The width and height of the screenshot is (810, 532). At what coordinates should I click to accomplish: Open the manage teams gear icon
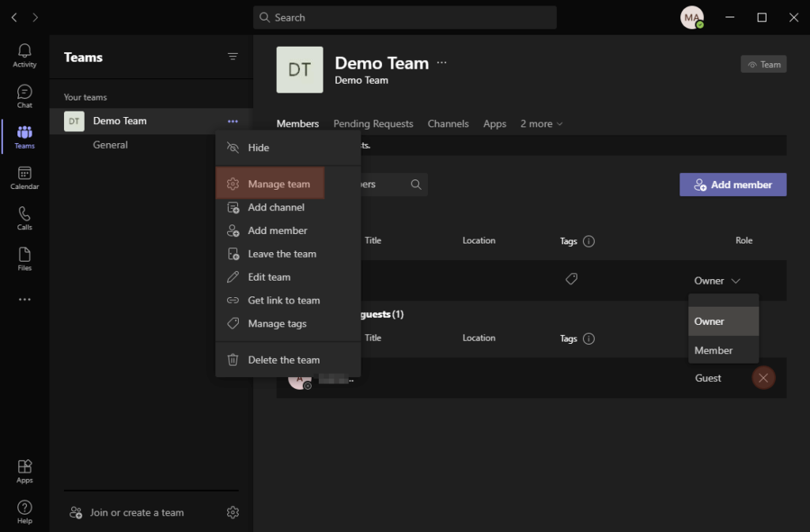[x=233, y=512]
